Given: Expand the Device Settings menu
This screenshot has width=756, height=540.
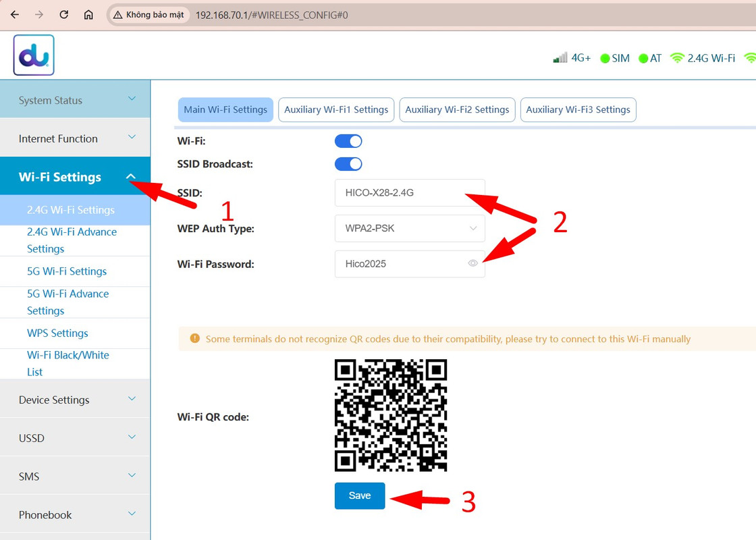Looking at the screenshot, I should coord(75,399).
